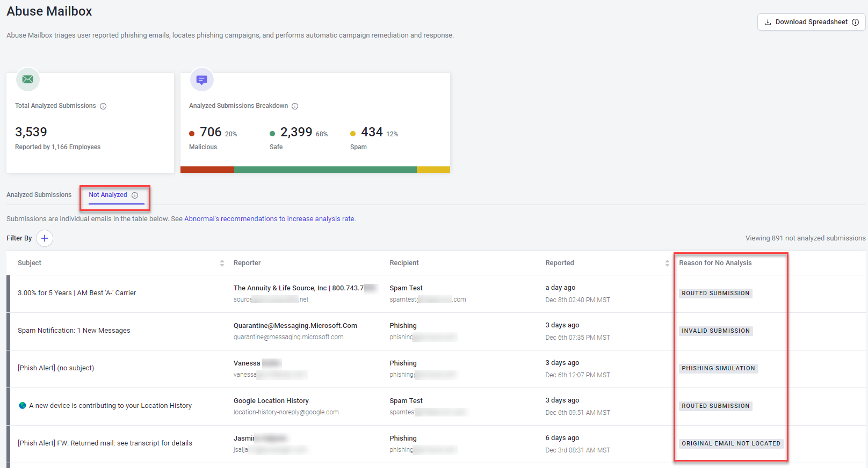Image resolution: width=868 pixels, height=468 pixels.
Task: Click 'Viewing 891 not analyzed submissions' text
Action: coord(805,238)
